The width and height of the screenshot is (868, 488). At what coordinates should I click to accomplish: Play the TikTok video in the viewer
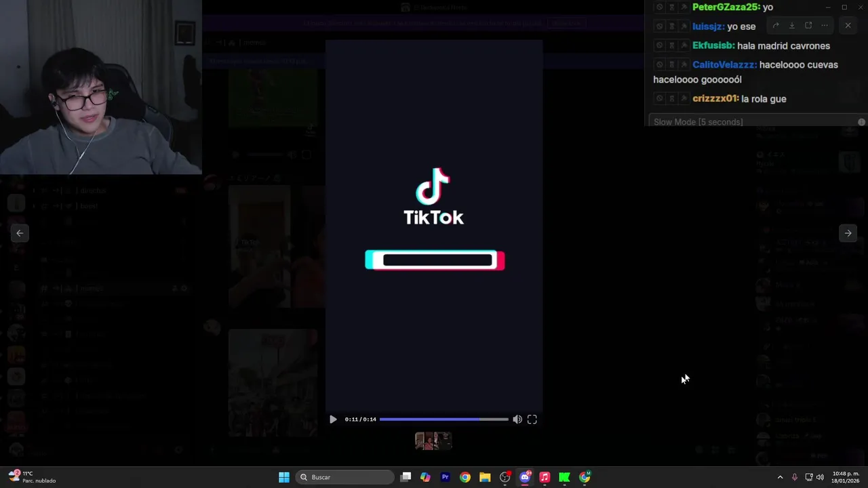point(333,420)
